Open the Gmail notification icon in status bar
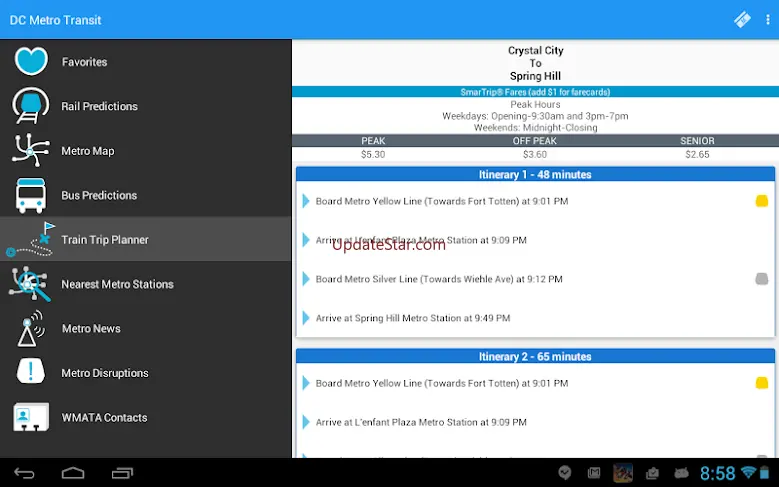 pyautogui.click(x=594, y=473)
